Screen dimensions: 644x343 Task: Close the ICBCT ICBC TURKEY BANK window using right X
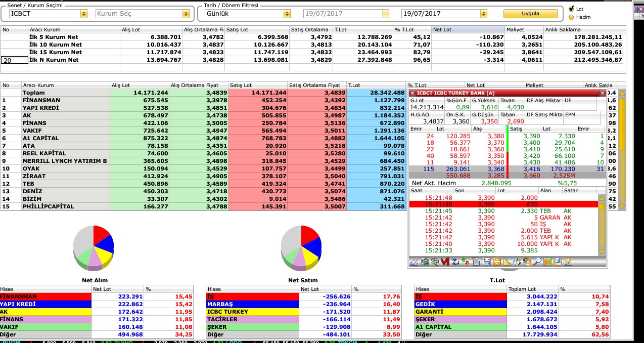point(602,93)
